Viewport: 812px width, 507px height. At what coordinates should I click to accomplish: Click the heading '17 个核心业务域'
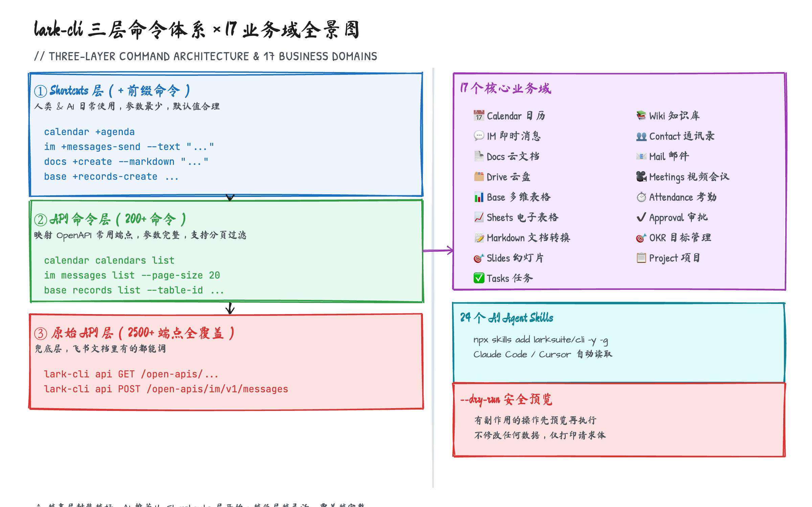[505, 88]
